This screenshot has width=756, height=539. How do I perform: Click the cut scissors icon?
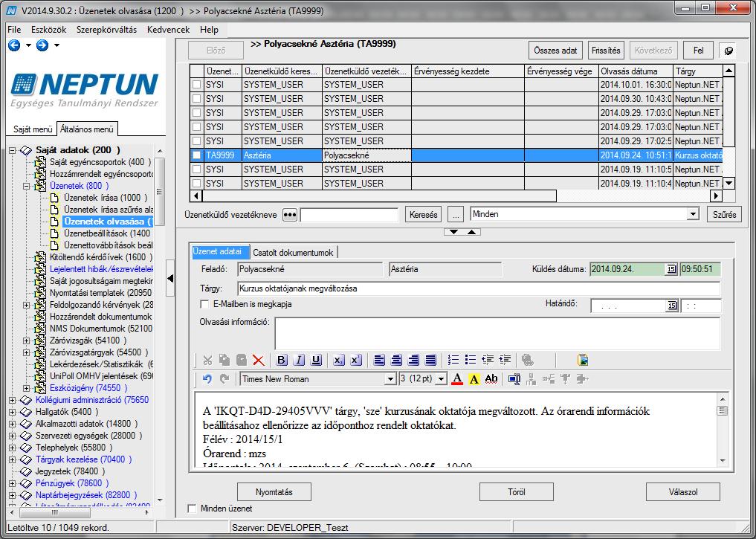[208, 360]
